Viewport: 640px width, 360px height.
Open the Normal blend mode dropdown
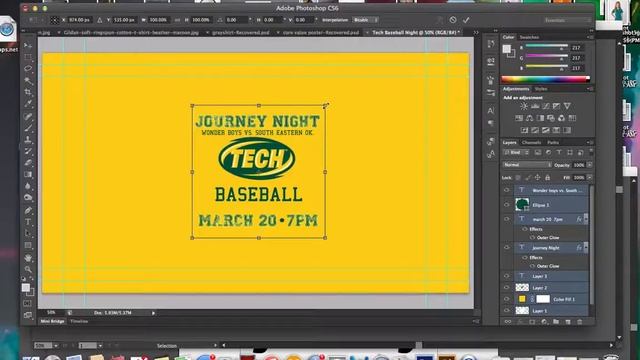527,165
